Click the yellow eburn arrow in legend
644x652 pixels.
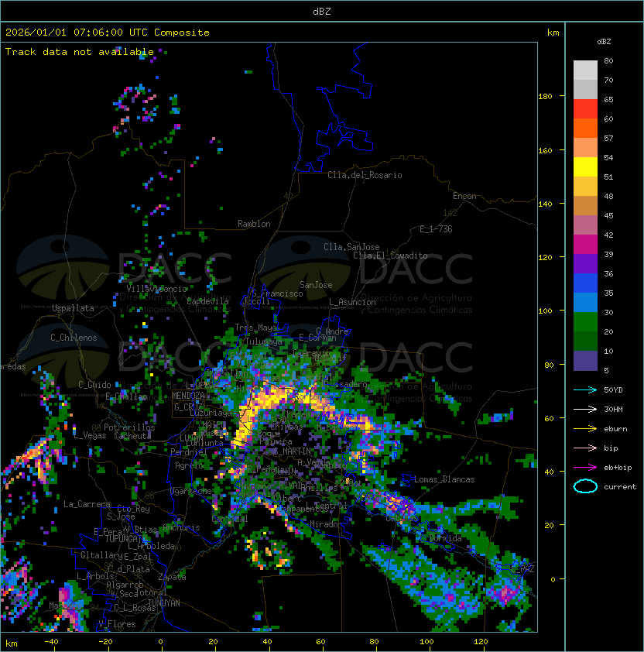585,429
